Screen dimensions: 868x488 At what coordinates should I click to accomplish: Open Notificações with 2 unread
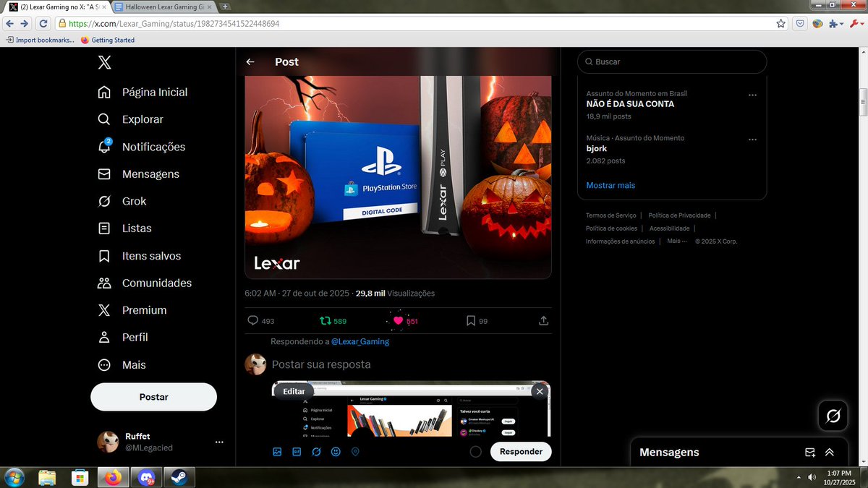pyautogui.click(x=142, y=147)
